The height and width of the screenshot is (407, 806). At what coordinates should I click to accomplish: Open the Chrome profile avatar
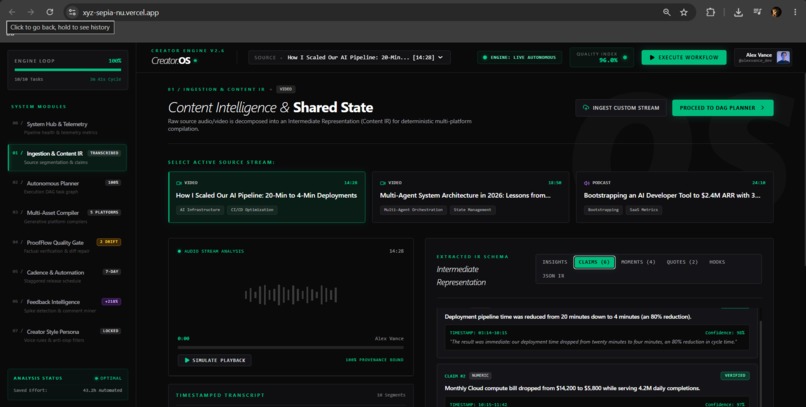tap(776, 12)
